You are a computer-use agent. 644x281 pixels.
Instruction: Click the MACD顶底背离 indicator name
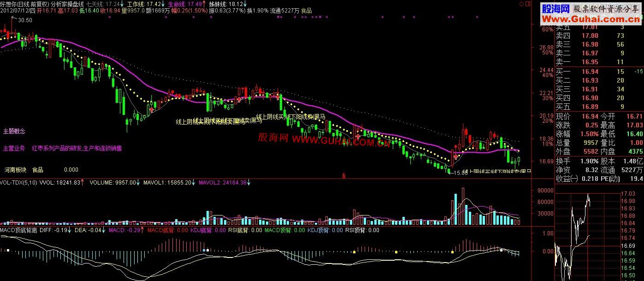point(18,230)
